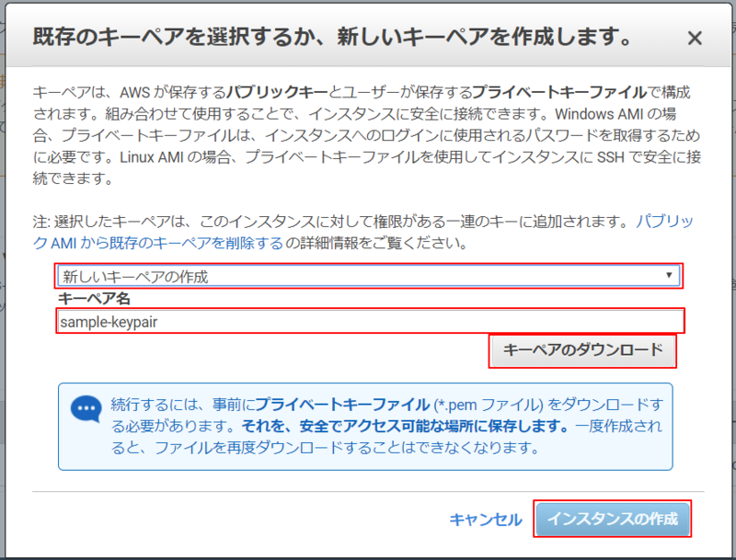Close the key pair dialog with X
This screenshot has height=560, width=736.
(695, 38)
